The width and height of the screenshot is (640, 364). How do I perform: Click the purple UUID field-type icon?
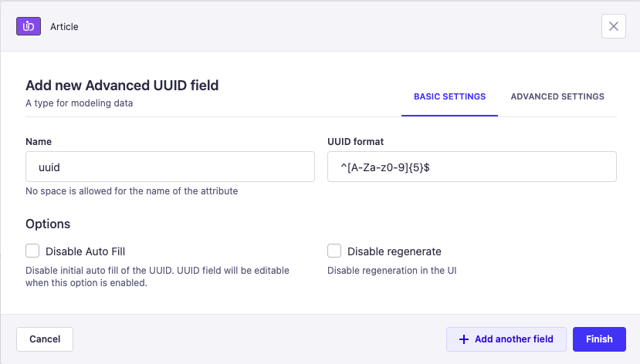point(29,26)
